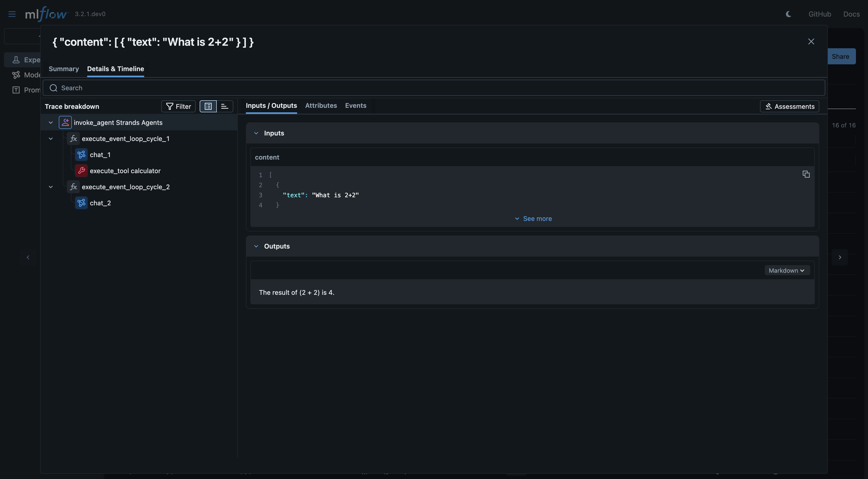Click the execute_tool calculator wrench icon
The image size is (868, 479).
(x=81, y=171)
